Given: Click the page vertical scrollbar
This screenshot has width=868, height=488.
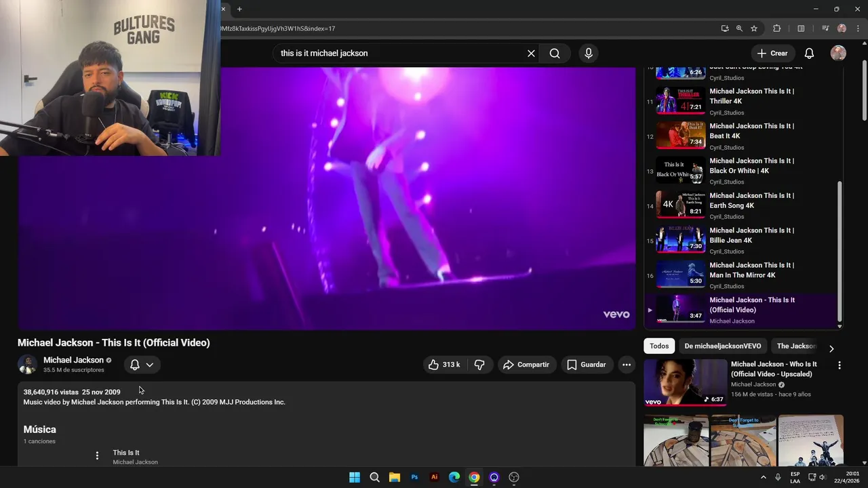Looking at the screenshot, I should [x=865, y=91].
